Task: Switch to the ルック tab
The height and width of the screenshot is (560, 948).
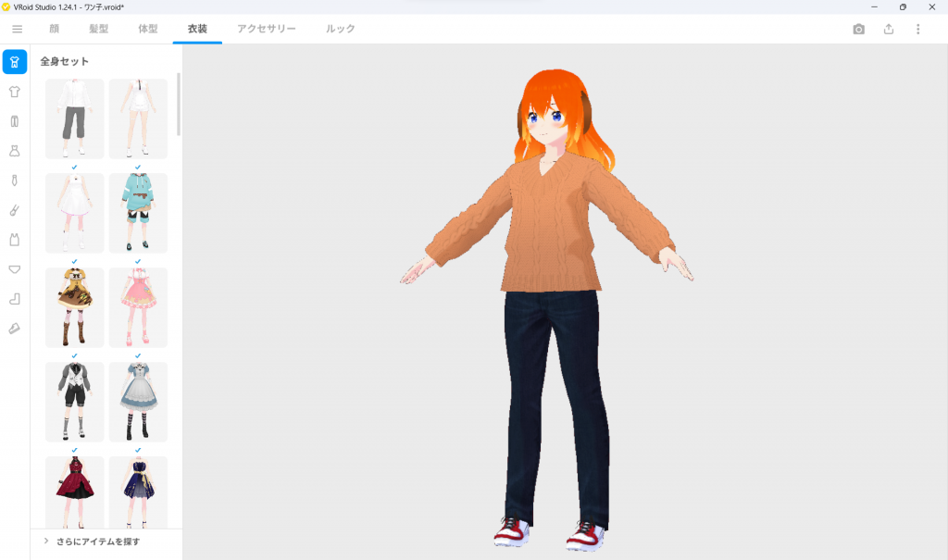Action: (x=341, y=29)
